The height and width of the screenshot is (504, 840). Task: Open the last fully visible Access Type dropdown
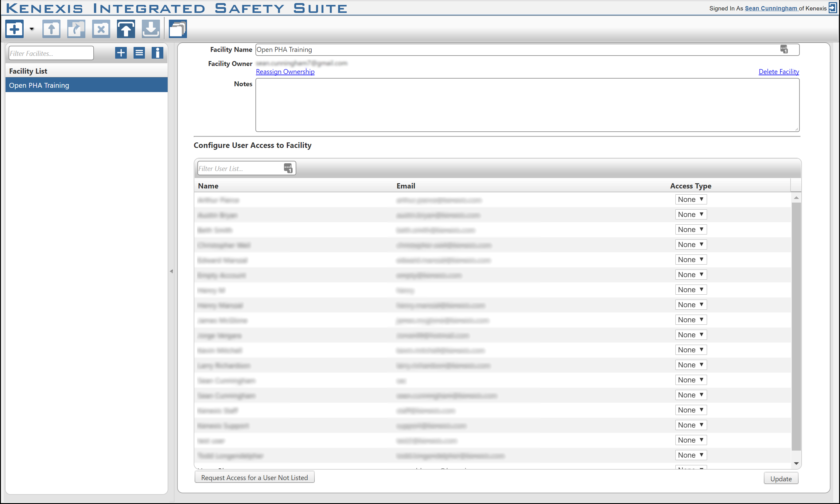(691, 455)
